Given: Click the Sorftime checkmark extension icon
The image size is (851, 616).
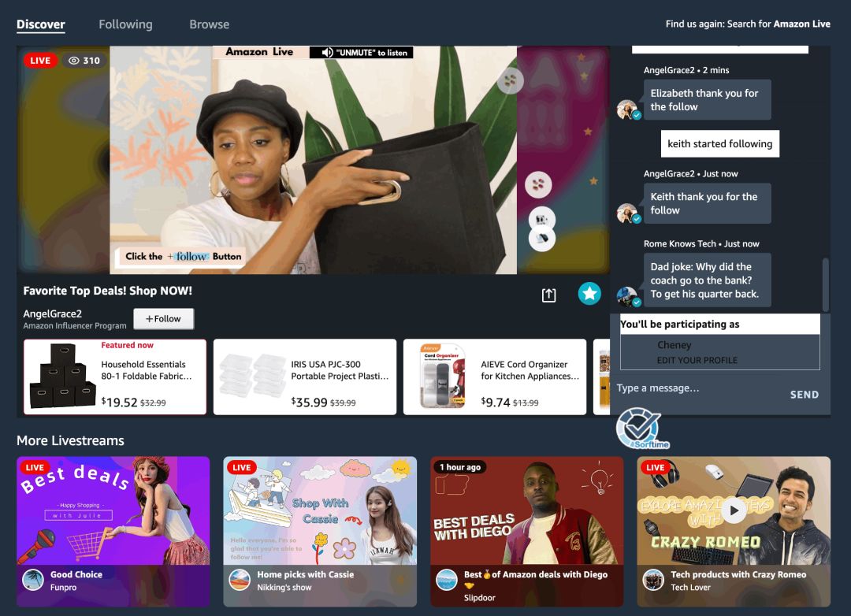Looking at the screenshot, I should [642, 429].
